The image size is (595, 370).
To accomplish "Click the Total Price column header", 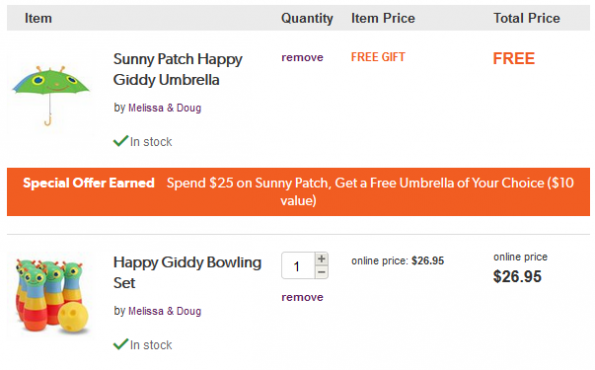I will click(x=526, y=18).
